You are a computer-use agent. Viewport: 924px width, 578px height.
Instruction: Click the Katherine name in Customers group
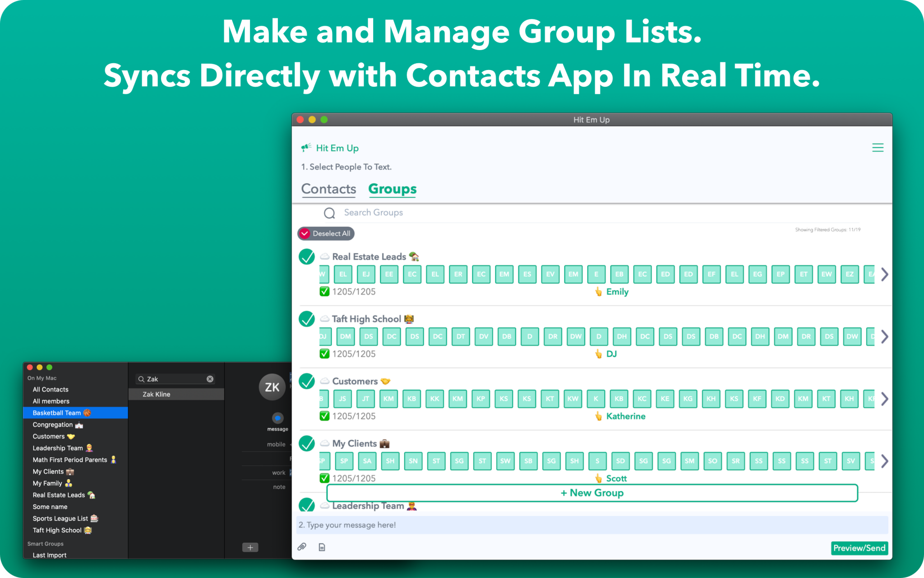click(626, 416)
